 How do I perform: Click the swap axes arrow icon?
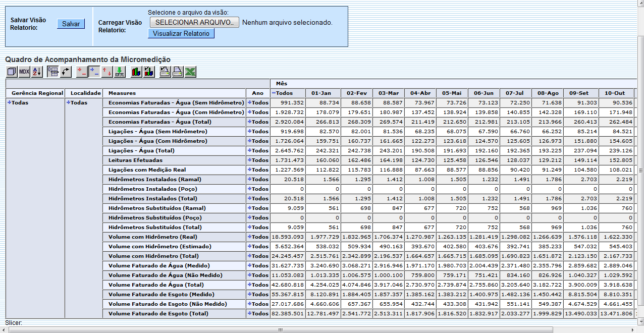tap(66, 72)
